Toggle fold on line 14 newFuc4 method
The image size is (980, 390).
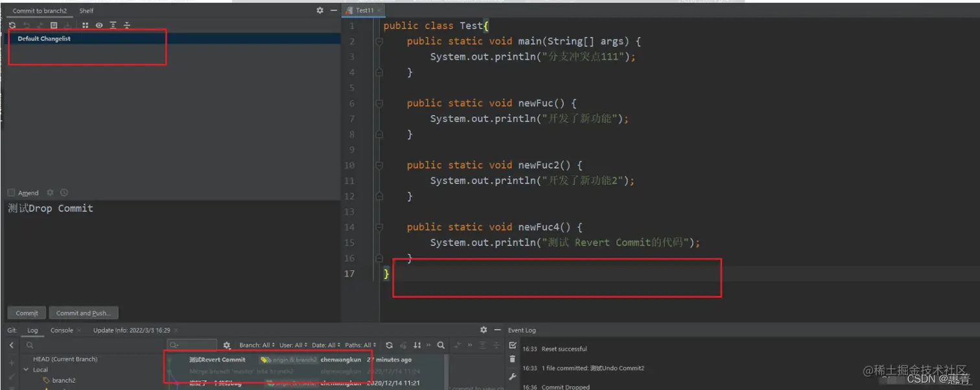tap(379, 227)
